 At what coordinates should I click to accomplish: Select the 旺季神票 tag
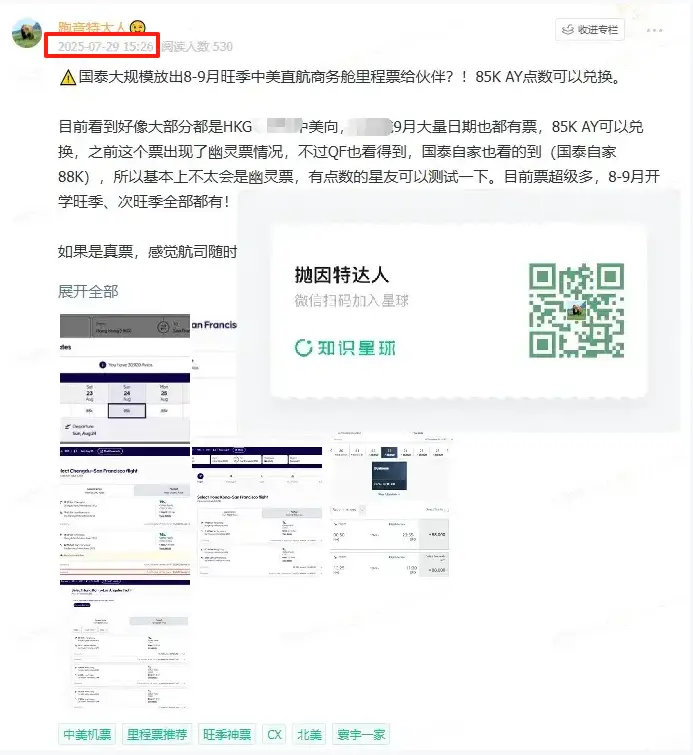pyautogui.click(x=227, y=734)
